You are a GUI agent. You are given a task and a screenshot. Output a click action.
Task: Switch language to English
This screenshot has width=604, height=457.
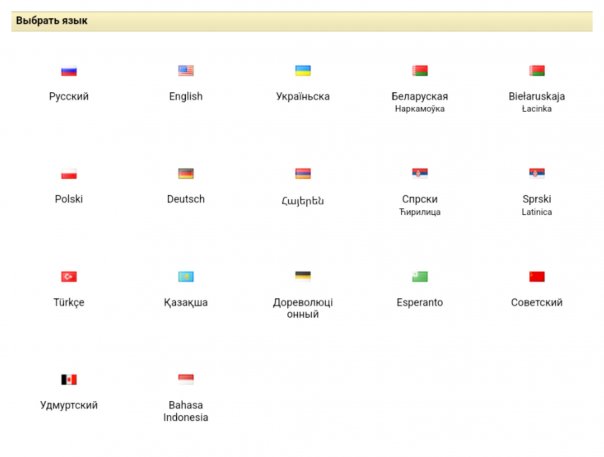[x=186, y=96]
